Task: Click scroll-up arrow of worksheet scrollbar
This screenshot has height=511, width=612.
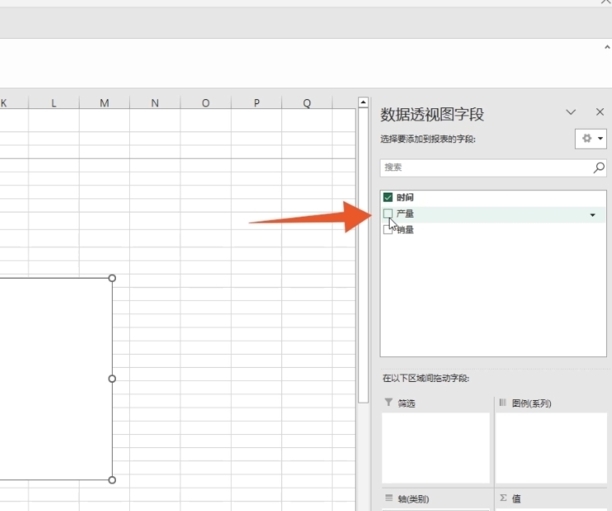Action: point(363,102)
